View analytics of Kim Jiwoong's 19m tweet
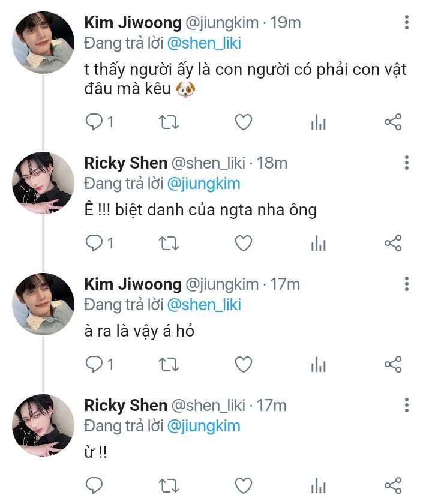432x504 pixels. 318,123
